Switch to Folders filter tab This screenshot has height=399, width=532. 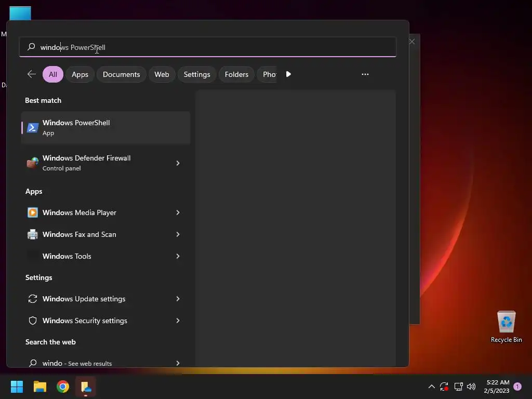(x=236, y=74)
